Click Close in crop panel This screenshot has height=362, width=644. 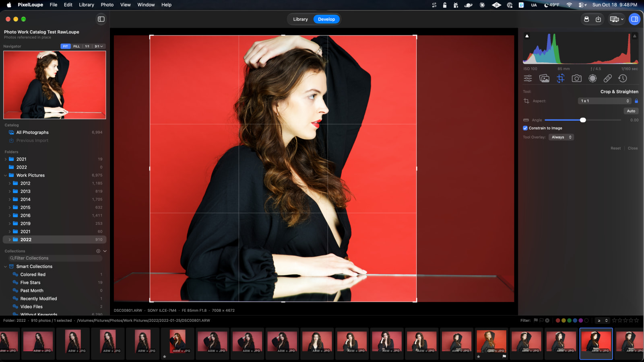coord(633,148)
